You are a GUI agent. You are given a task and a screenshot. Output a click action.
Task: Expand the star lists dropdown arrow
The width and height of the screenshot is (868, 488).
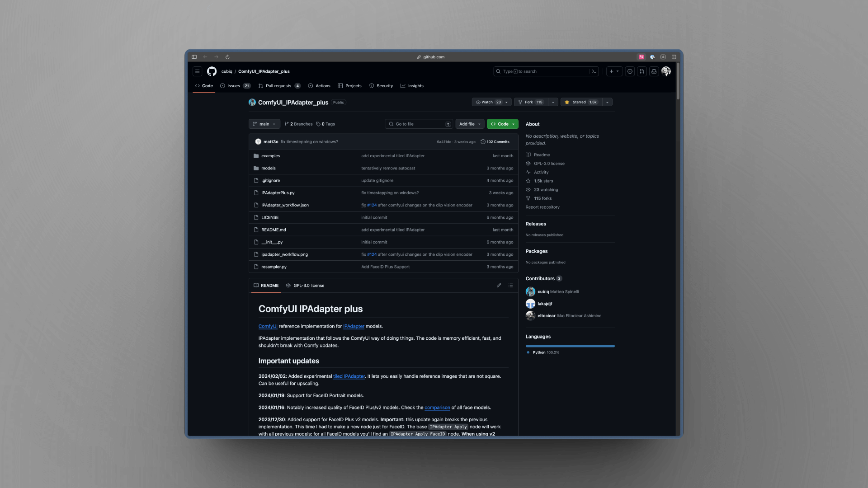coord(607,102)
